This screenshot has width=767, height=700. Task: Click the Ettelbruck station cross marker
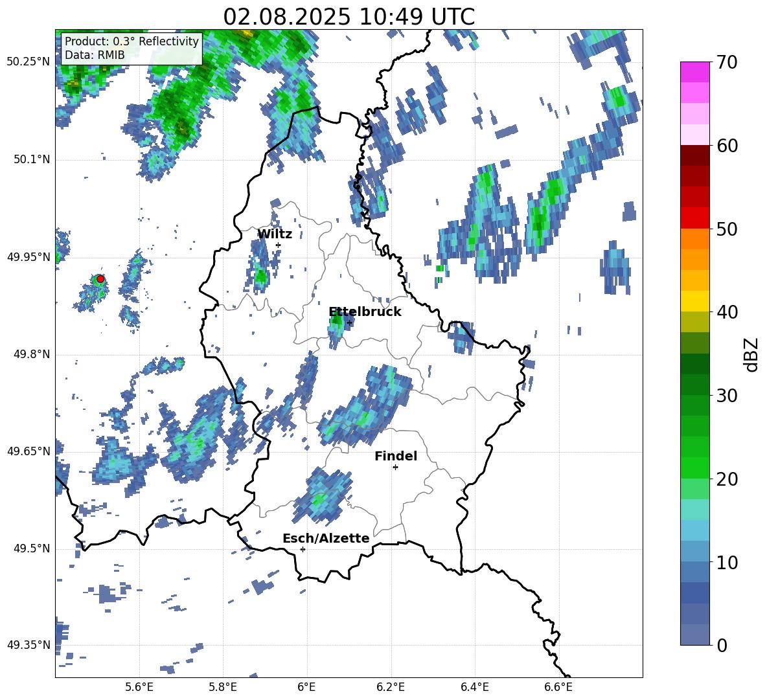(x=349, y=322)
